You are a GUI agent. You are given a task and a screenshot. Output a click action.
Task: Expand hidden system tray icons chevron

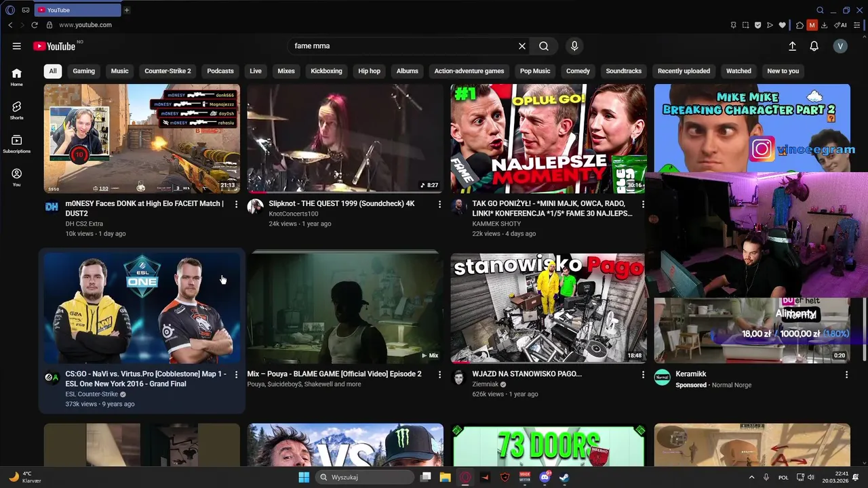coord(751,477)
